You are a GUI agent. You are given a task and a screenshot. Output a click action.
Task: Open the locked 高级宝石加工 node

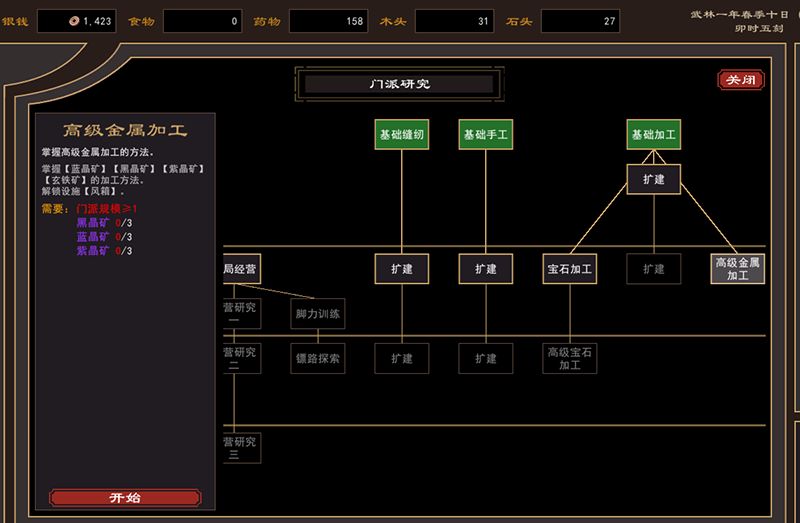570,358
